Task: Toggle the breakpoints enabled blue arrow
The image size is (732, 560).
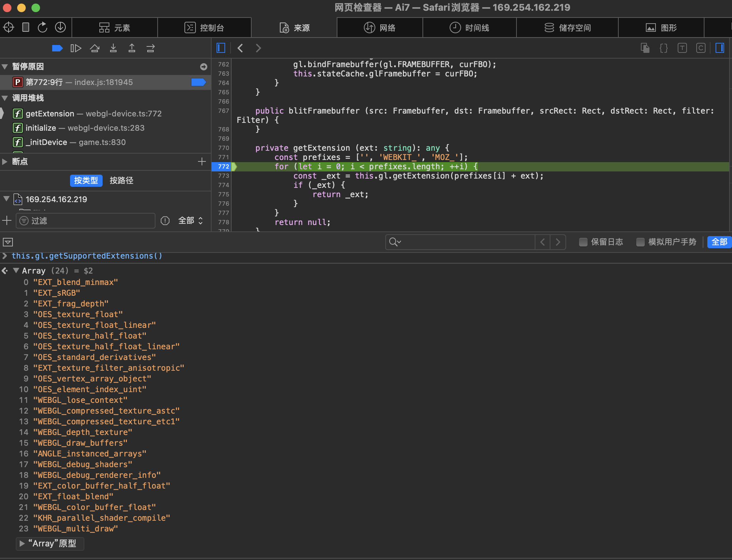Action: click(57, 48)
